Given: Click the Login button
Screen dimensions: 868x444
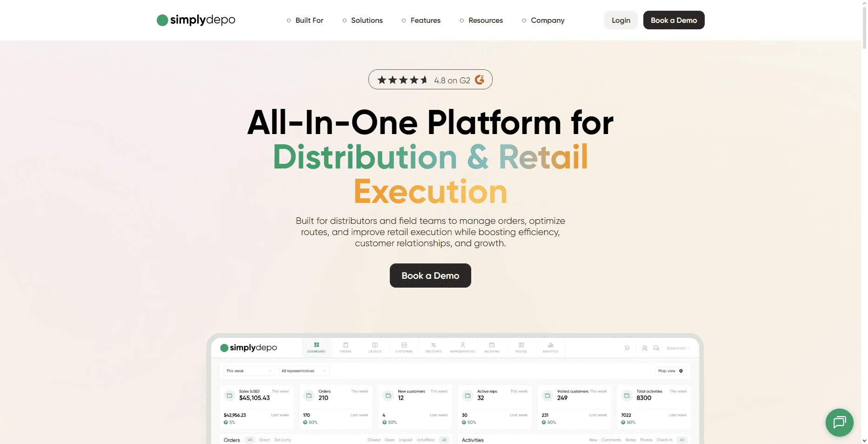Looking at the screenshot, I should click(x=621, y=20).
